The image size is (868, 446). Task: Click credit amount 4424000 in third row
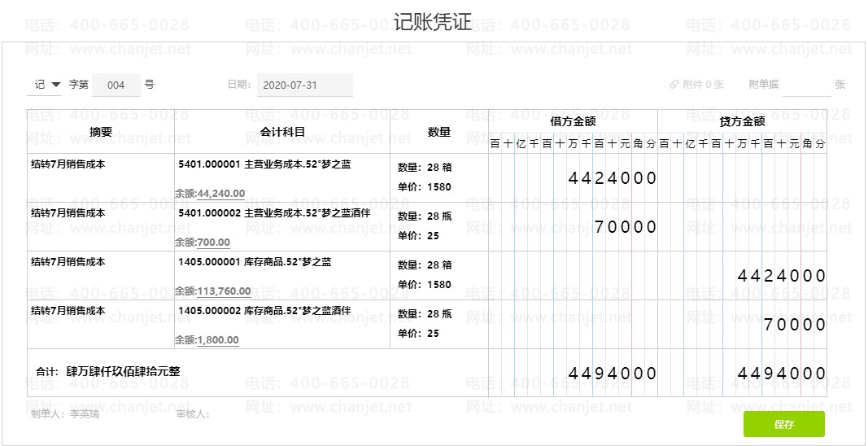[x=782, y=276]
